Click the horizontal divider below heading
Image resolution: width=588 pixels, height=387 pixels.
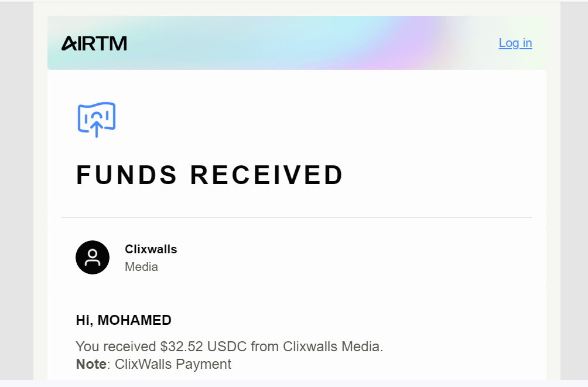pos(296,218)
